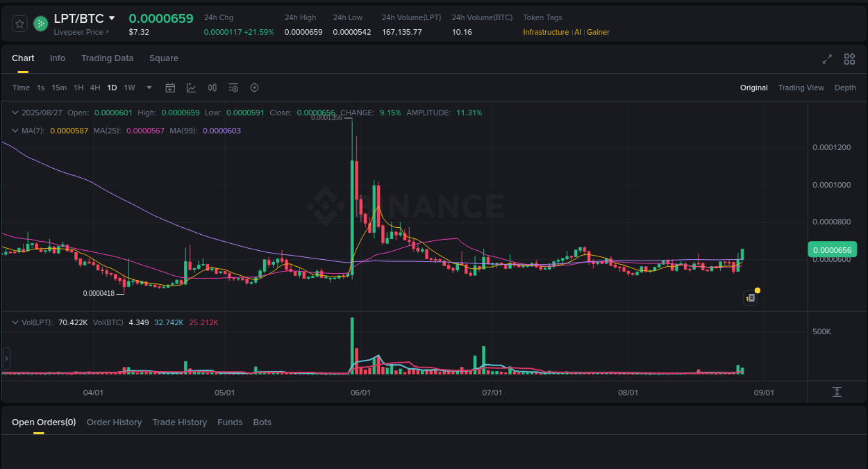Open the chart display settings icon
Viewport: 868px width, 469px height.
click(233, 88)
